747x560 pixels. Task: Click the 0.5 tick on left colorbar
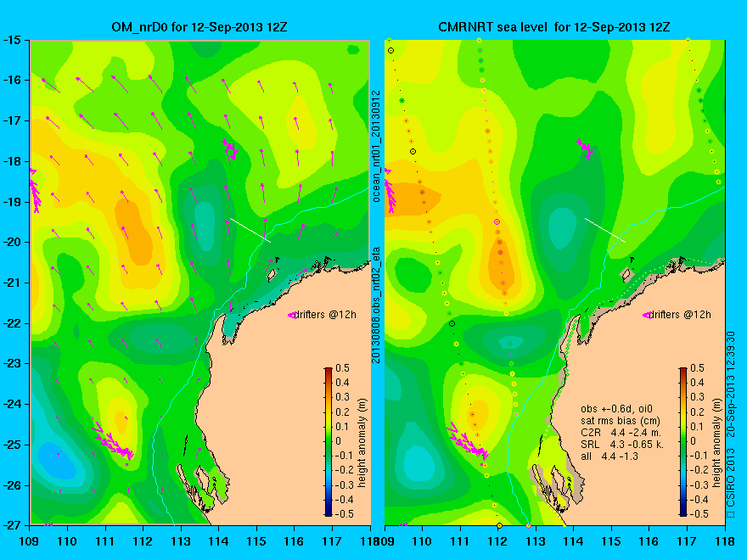343,368
